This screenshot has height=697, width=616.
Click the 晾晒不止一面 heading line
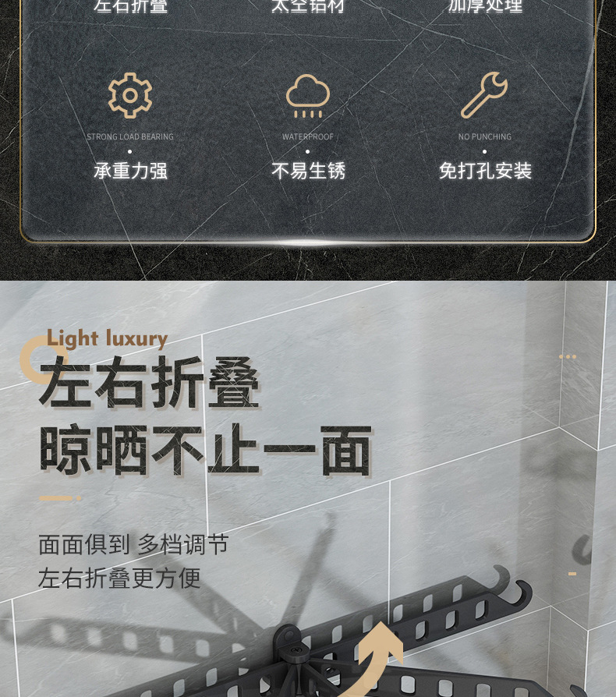pos(206,450)
